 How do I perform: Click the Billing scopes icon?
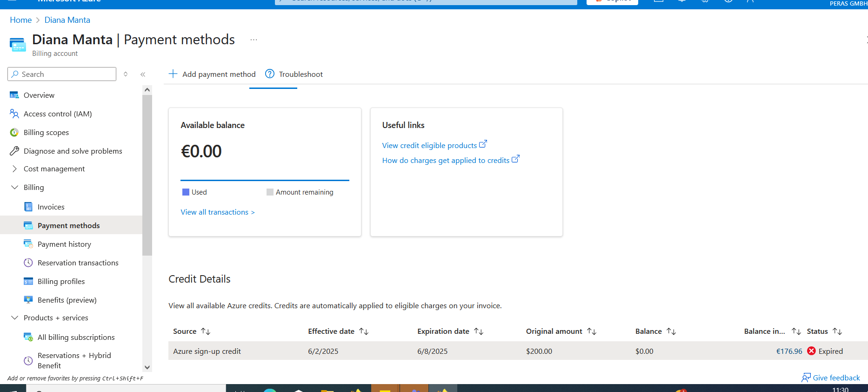(14, 132)
